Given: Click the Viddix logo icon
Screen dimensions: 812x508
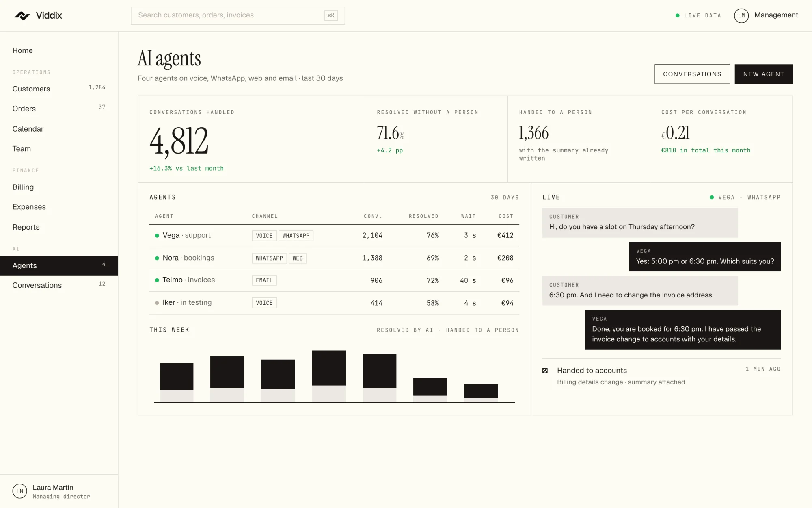Looking at the screenshot, I should click(x=22, y=15).
